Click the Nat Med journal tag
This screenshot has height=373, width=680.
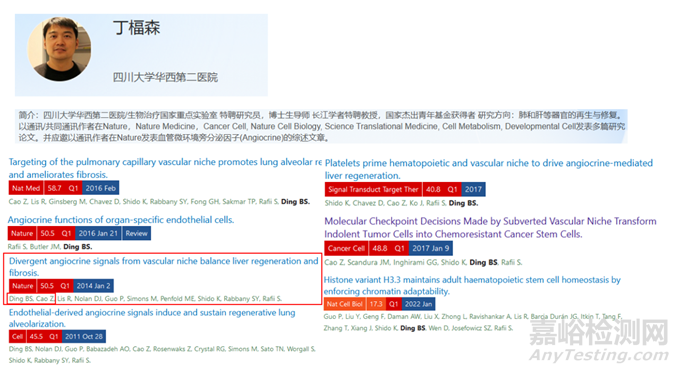point(26,188)
